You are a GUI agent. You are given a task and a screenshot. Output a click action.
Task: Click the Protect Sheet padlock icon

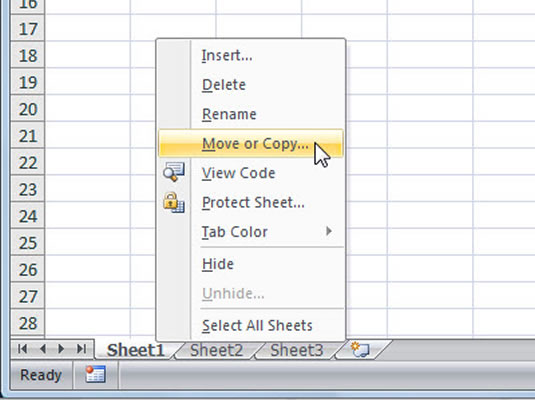coord(174,202)
